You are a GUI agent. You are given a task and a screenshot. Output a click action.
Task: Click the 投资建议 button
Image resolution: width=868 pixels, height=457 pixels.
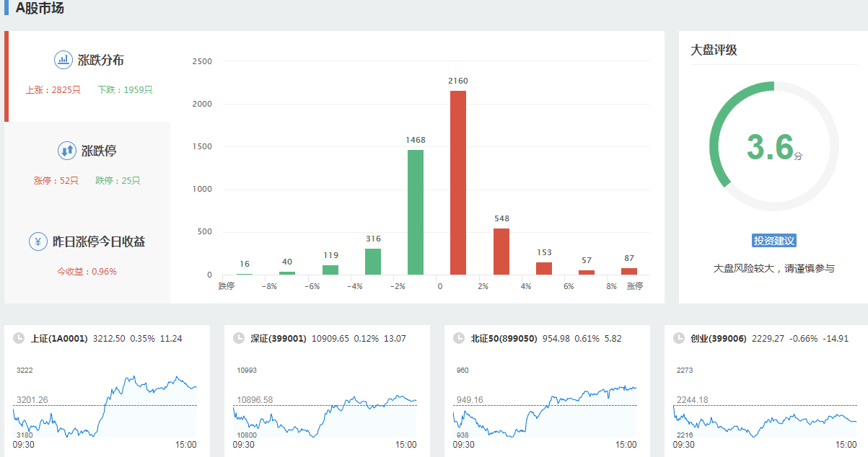pos(773,241)
